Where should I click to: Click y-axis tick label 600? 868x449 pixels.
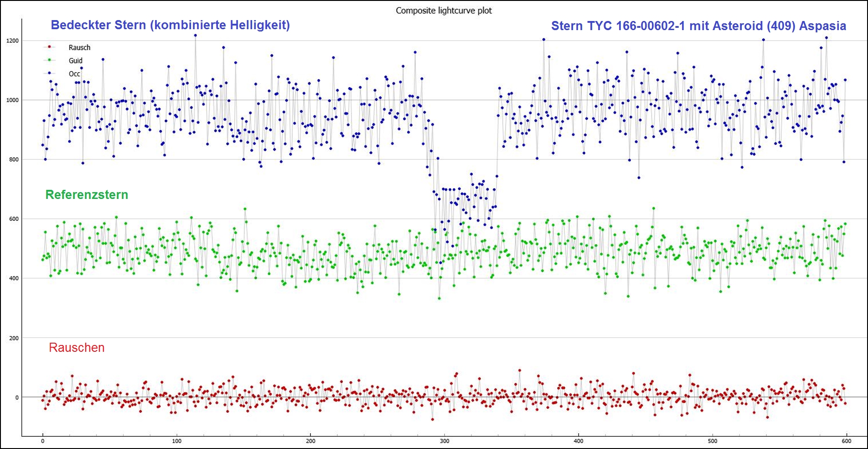[14, 219]
